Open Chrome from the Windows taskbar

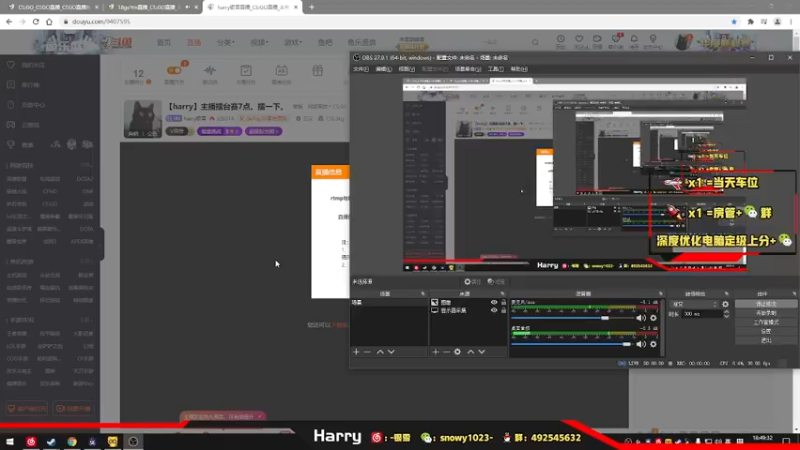point(72,441)
